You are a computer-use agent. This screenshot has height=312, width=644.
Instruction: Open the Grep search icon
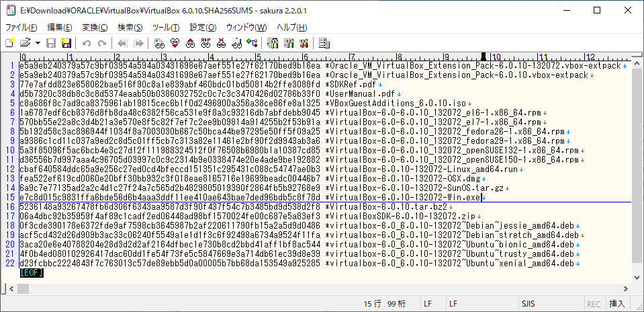[236, 43]
